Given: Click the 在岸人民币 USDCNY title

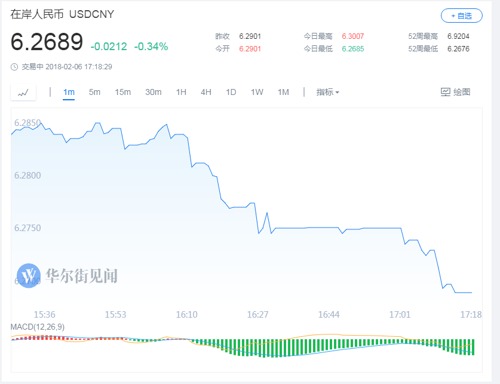Looking at the screenshot, I should [62, 14].
